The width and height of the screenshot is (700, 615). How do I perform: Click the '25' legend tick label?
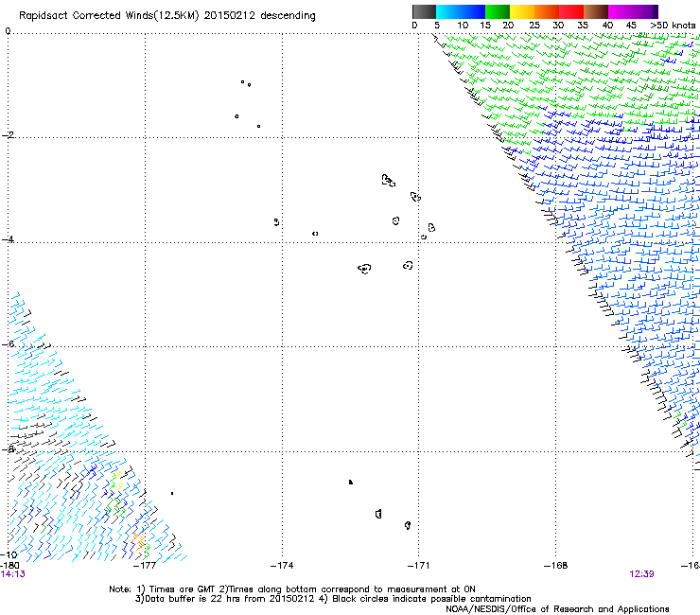[x=534, y=26]
